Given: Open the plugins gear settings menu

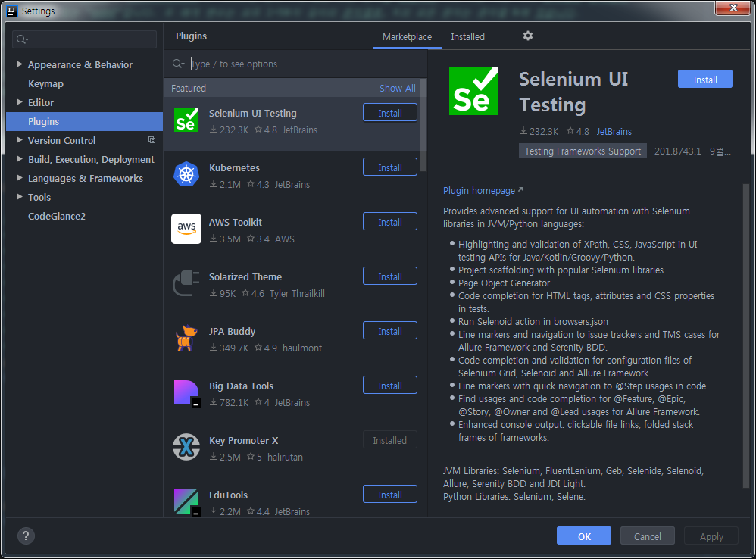Looking at the screenshot, I should (x=528, y=36).
